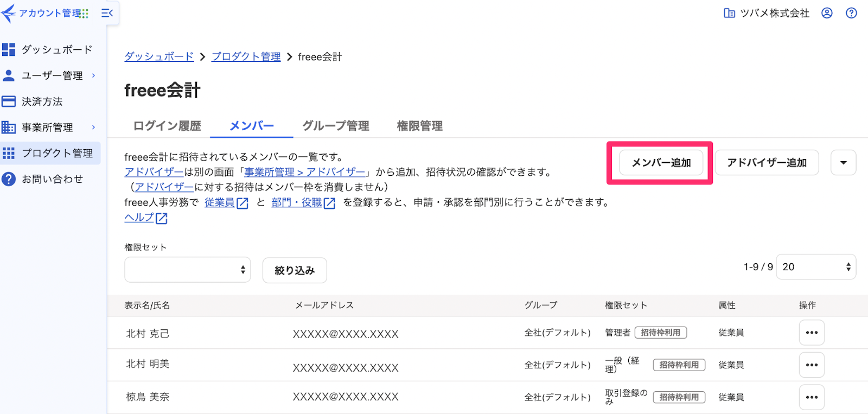This screenshot has width=868, height=414.
Task: Open the 従業員 link
Action: [220, 202]
